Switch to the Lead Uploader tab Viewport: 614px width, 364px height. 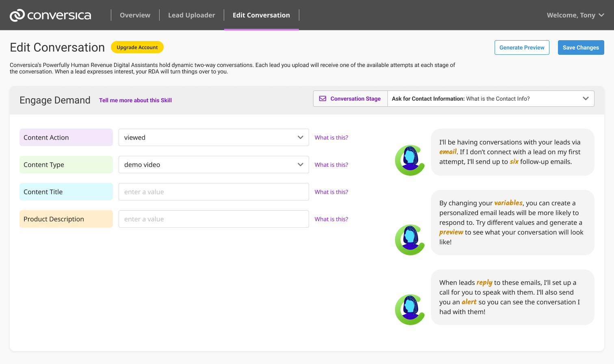[192, 15]
